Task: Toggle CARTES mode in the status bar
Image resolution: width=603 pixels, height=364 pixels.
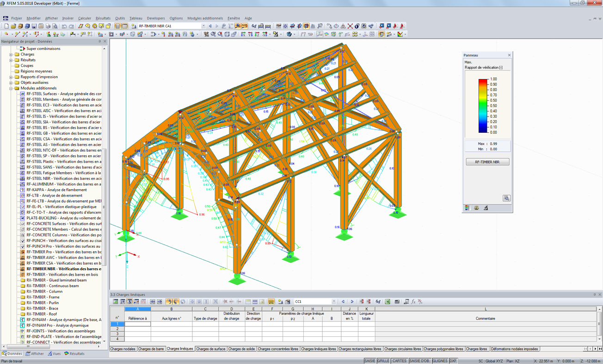Action: (x=399, y=361)
